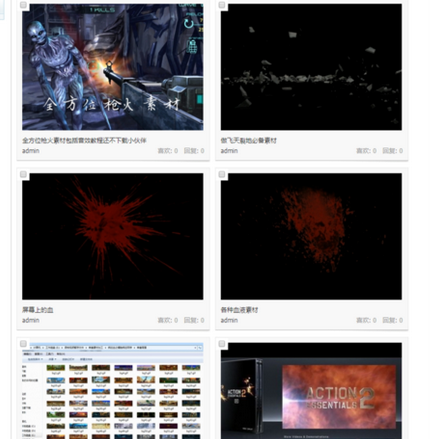431x439 pixels.
Task: Tick the checkbox on the blood splatter card
Action: tap(23, 174)
